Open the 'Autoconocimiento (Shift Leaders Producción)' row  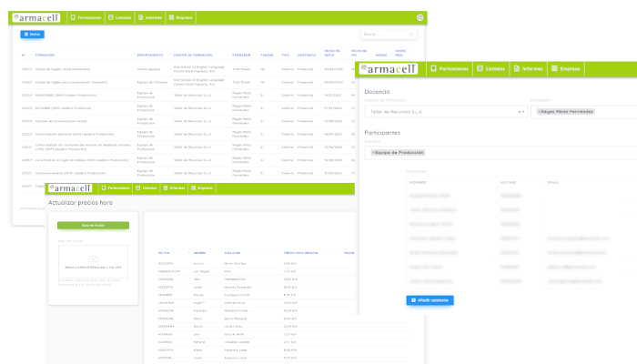coord(187,173)
